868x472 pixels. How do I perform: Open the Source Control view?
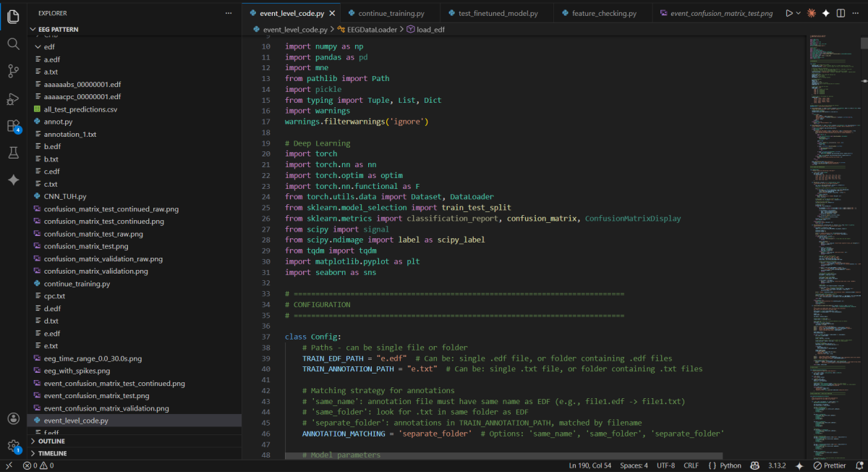[13, 71]
